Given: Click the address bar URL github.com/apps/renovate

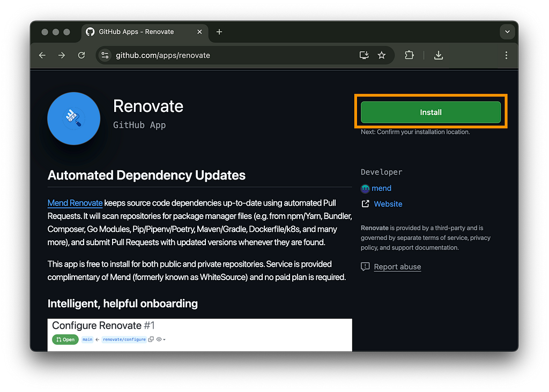Looking at the screenshot, I should 163,55.
